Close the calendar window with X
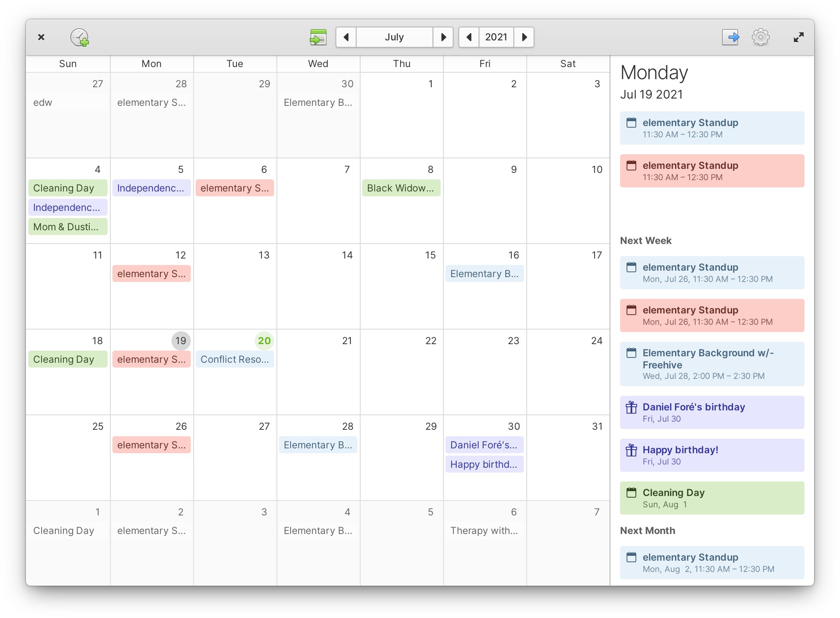Screen dimensions: 840x618 pyautogui.click(x=41, y=38)
